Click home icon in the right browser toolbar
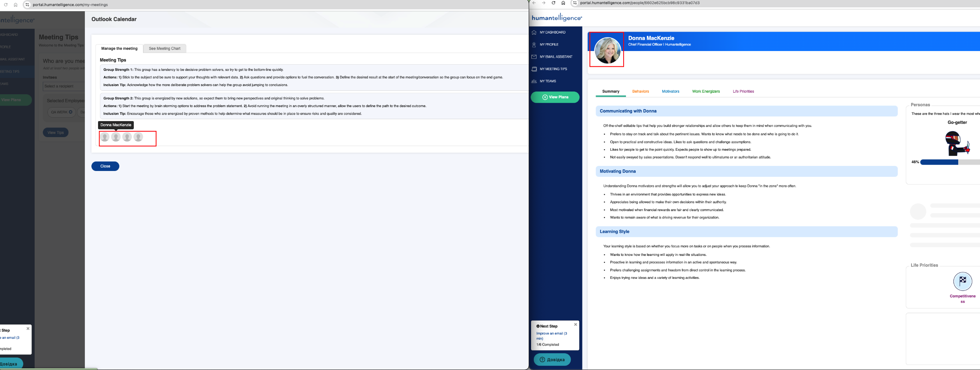The image size is (980, 370). [x=563, y=3]
